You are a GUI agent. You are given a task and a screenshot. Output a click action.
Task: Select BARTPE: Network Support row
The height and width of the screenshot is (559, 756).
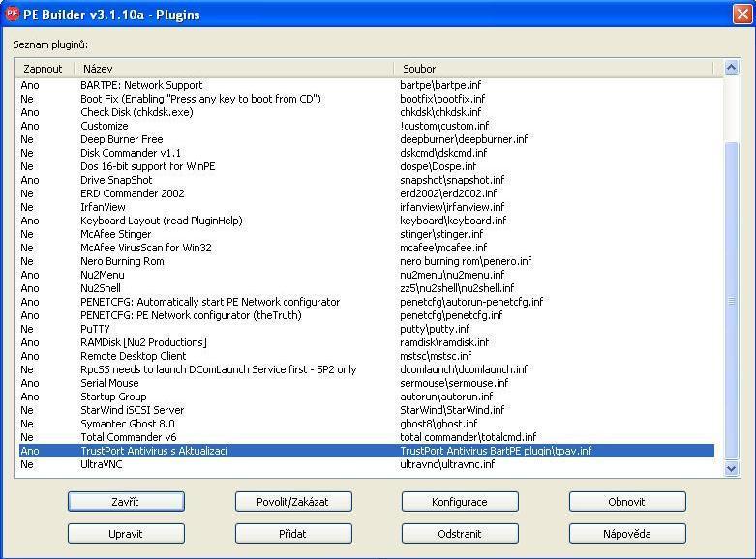click(x=367, y=85)
